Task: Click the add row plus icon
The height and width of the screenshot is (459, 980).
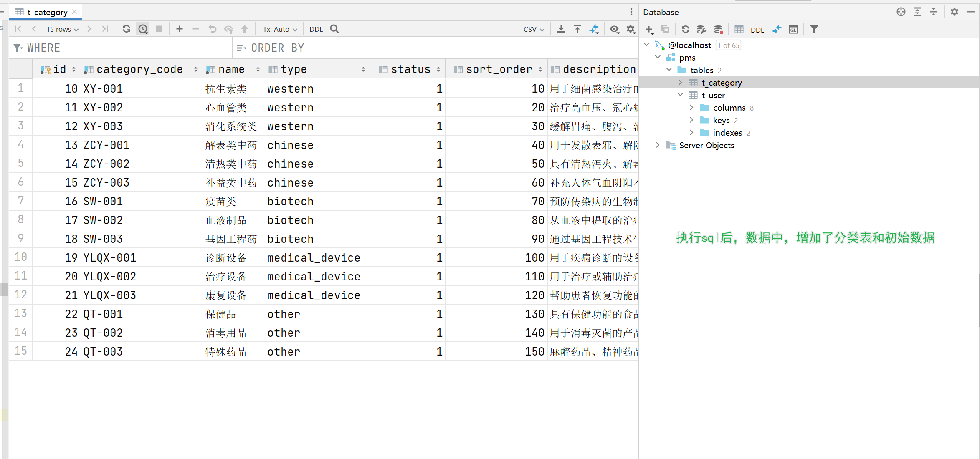Action: [x=180, y=29]
